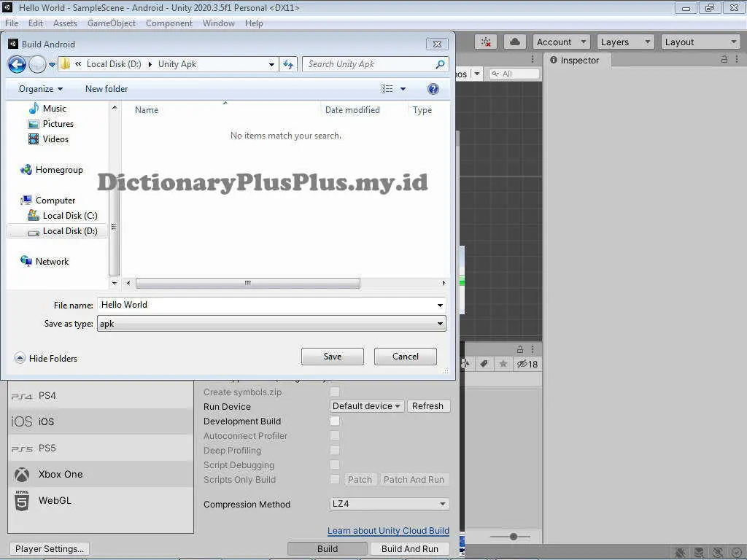Click the Cancel button
This screenshot has width=747, height=560.
[406, 357]
